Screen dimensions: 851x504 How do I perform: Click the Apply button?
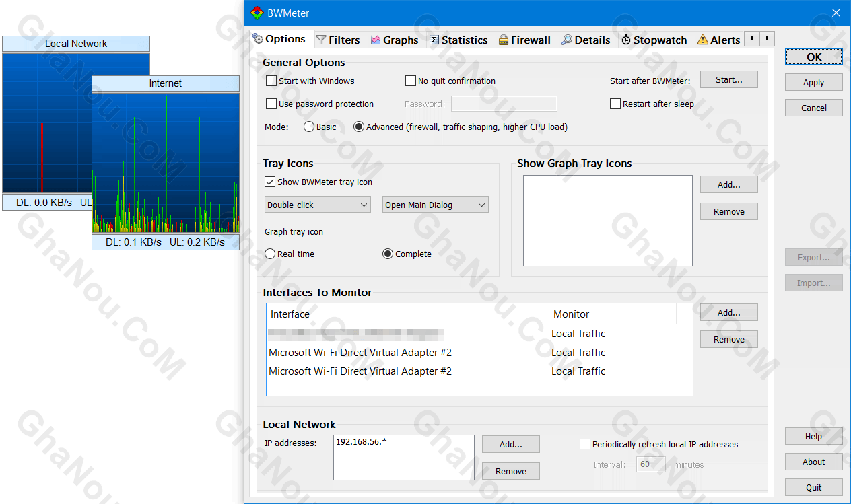pyautogui.click(x=814, y=83)
